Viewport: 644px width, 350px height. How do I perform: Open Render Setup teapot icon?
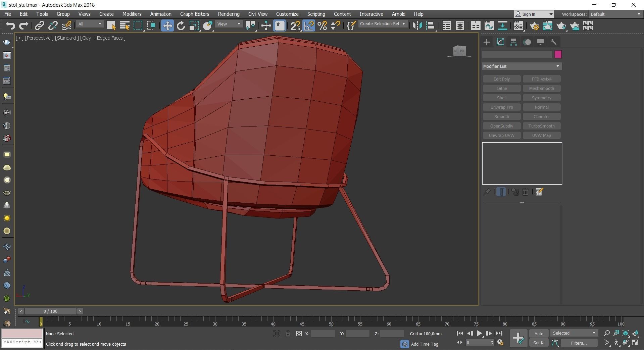[x=534, y=26]
